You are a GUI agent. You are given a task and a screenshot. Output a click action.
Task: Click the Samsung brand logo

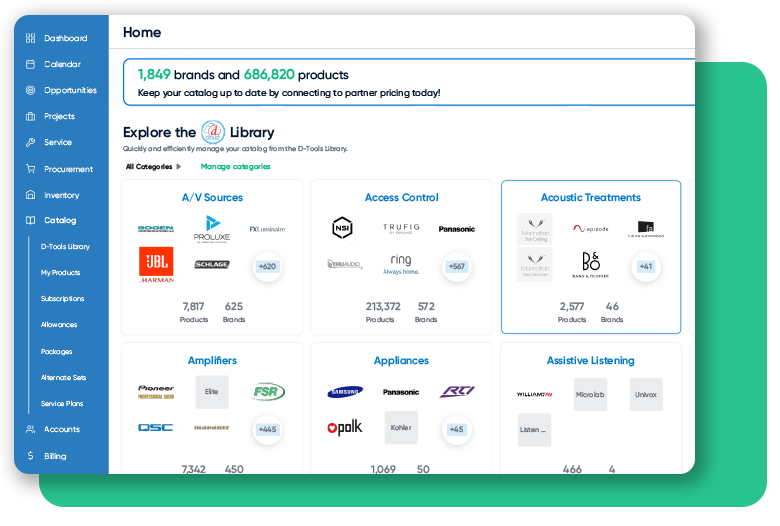(345, 392)
